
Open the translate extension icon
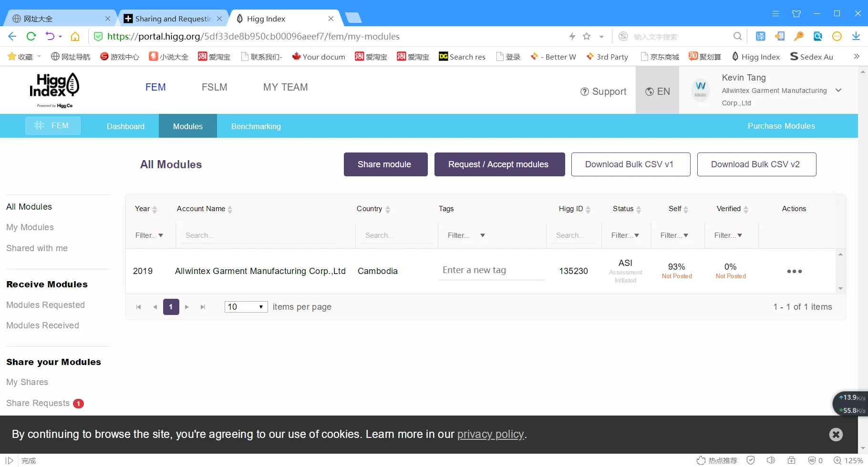(x=761, y=36)
